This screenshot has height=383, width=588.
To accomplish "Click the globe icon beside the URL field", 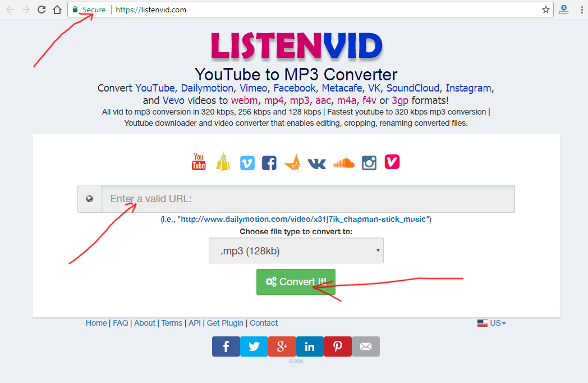I will 90,199.
